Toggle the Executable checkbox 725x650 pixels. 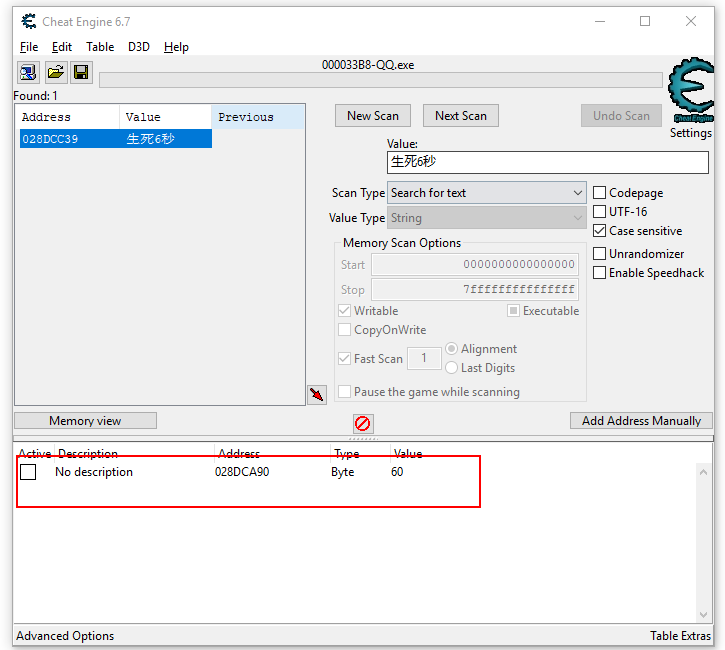click(513, 310)
